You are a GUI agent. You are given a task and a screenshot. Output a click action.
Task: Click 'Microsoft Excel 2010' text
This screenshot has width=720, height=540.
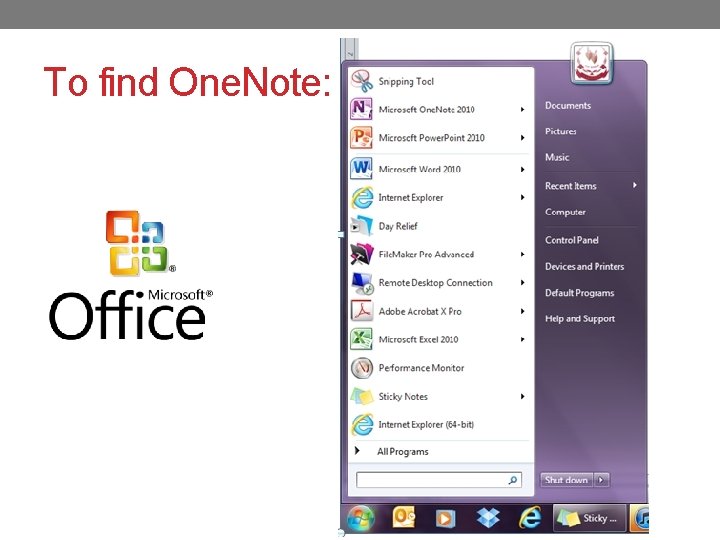418,339
